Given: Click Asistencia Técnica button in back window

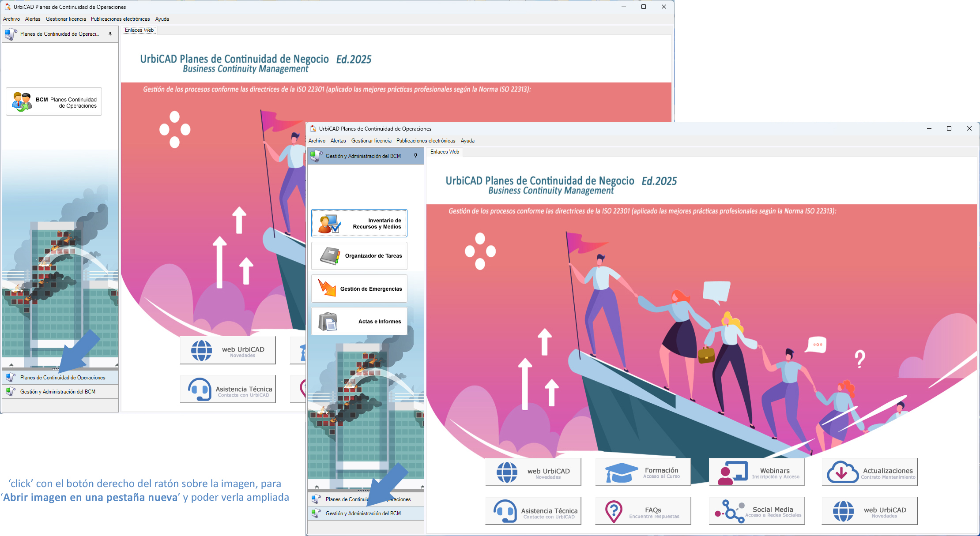Looking at the screenshot, I should 228,389.
